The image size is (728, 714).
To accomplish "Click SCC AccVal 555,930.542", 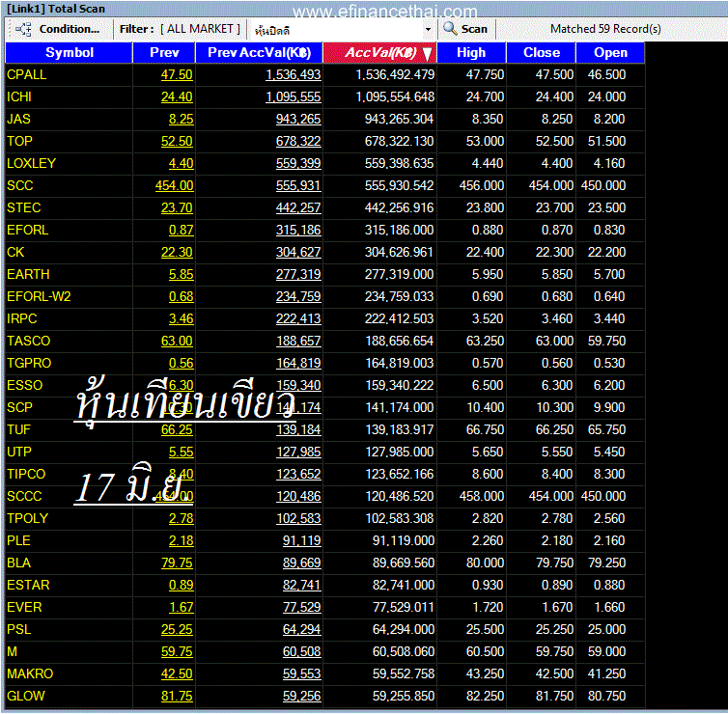I will tap(399, 185).
